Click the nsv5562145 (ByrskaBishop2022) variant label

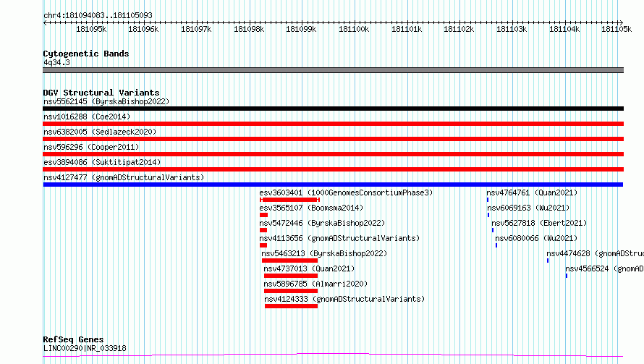[x=106, y=101]
